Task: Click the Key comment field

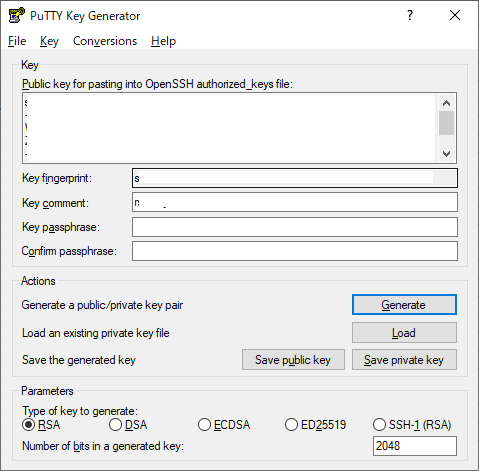Action: (295, 202)
